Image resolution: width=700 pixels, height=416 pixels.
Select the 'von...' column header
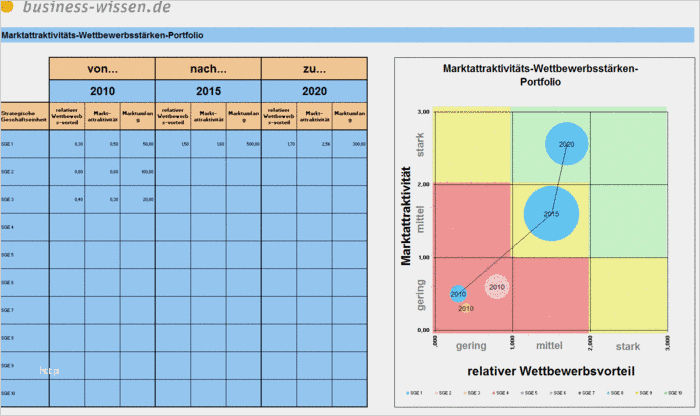[102, 69]
